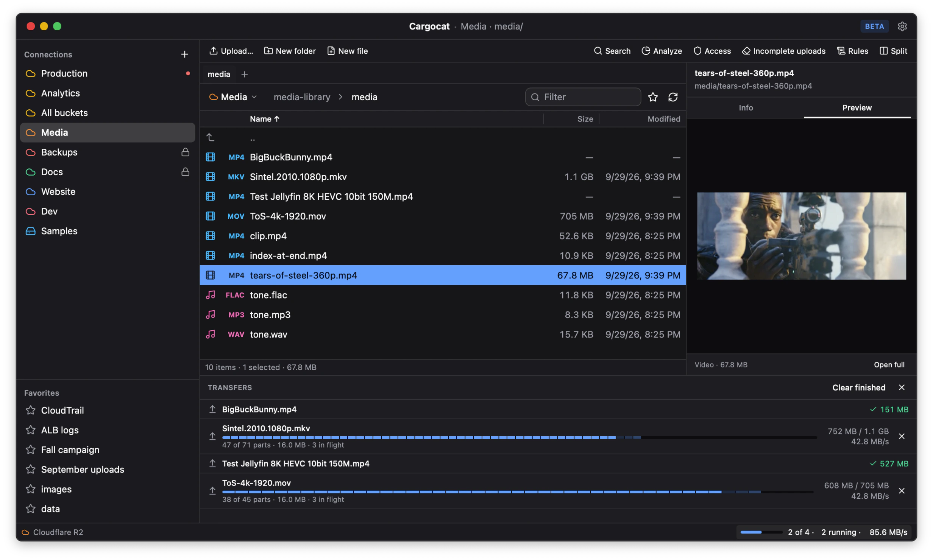
Task: Open the settings gear icon
Action: (x=902, y=26)
